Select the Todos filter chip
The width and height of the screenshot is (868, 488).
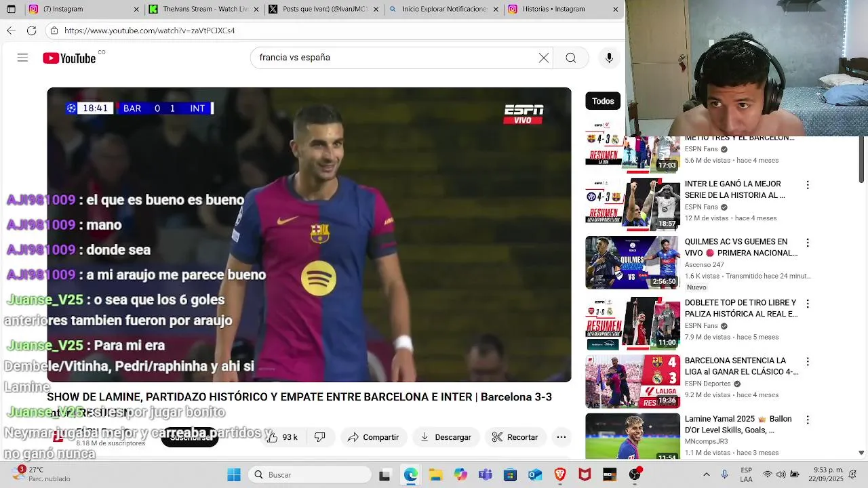603,101
